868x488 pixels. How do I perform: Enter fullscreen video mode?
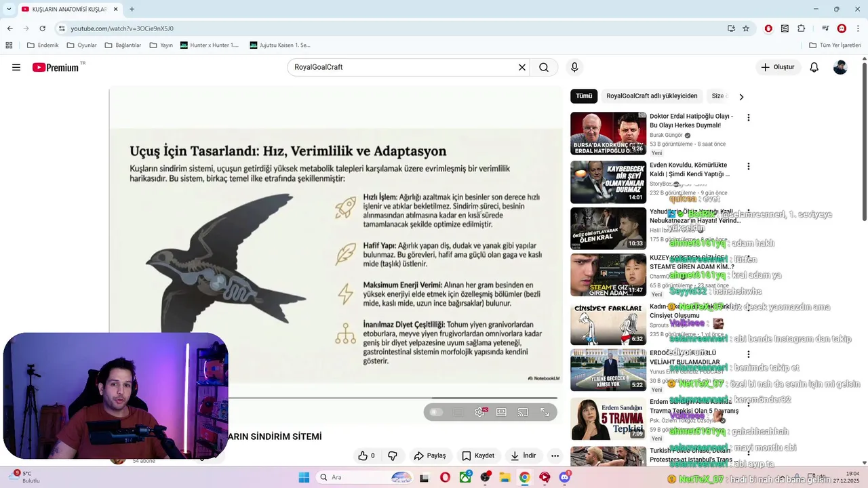tap(545, 412)
